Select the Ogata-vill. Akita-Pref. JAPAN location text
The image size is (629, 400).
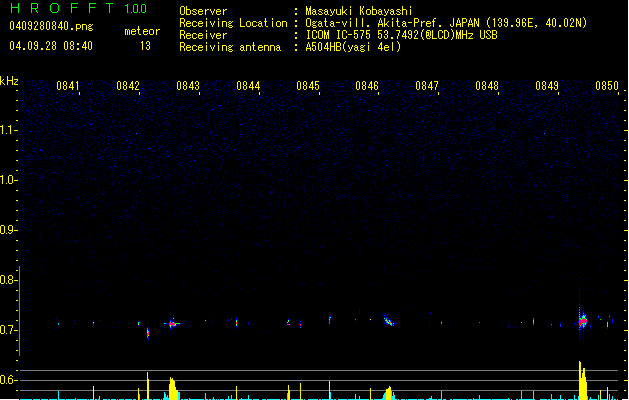[446, 23]
